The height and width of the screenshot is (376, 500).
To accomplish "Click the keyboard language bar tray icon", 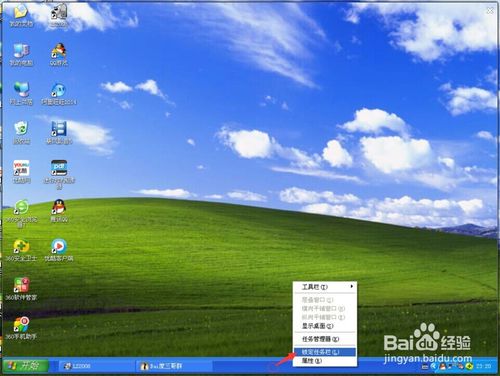I will coord(425,367).
